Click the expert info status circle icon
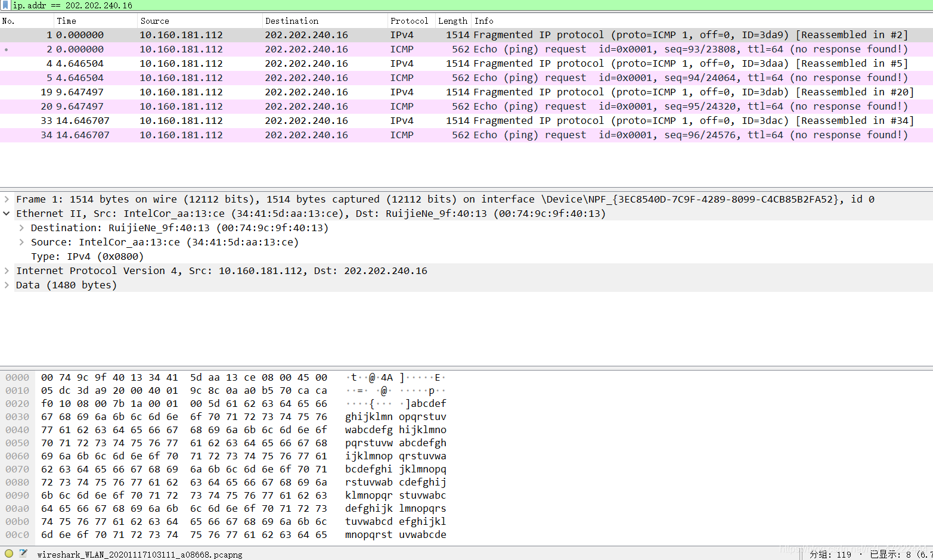Screen dimensions: 933x560 coord(9,553)
